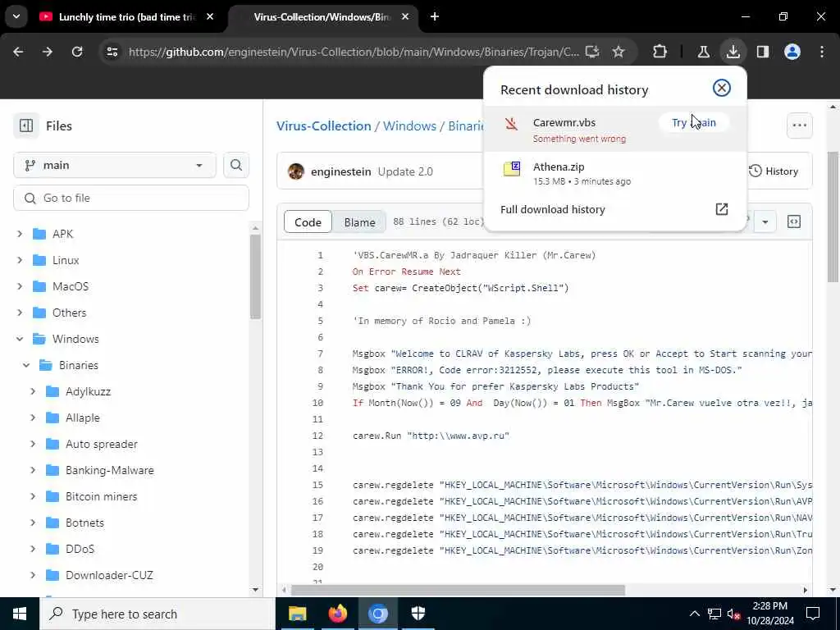Open the Chrome profile avatar
This screenshot has width=840, height=630.
coord(792,52)
